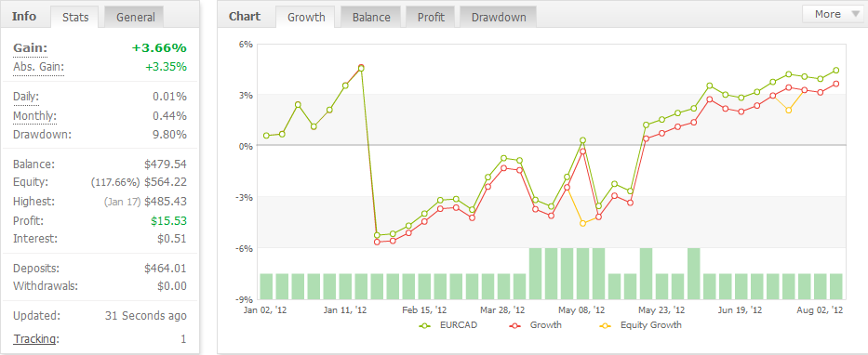Screen dimensions: 868x355
Task: Open the Profit chart tab
Action: click(431, 17)
